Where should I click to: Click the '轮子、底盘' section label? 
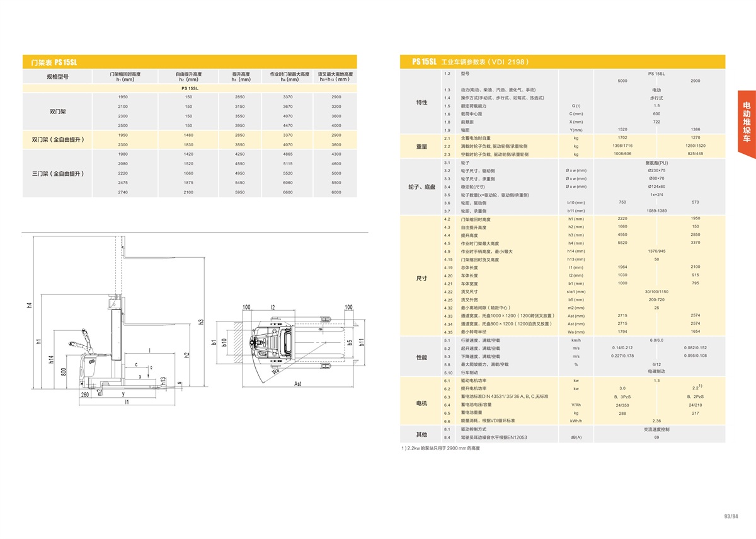coord(421,187)
